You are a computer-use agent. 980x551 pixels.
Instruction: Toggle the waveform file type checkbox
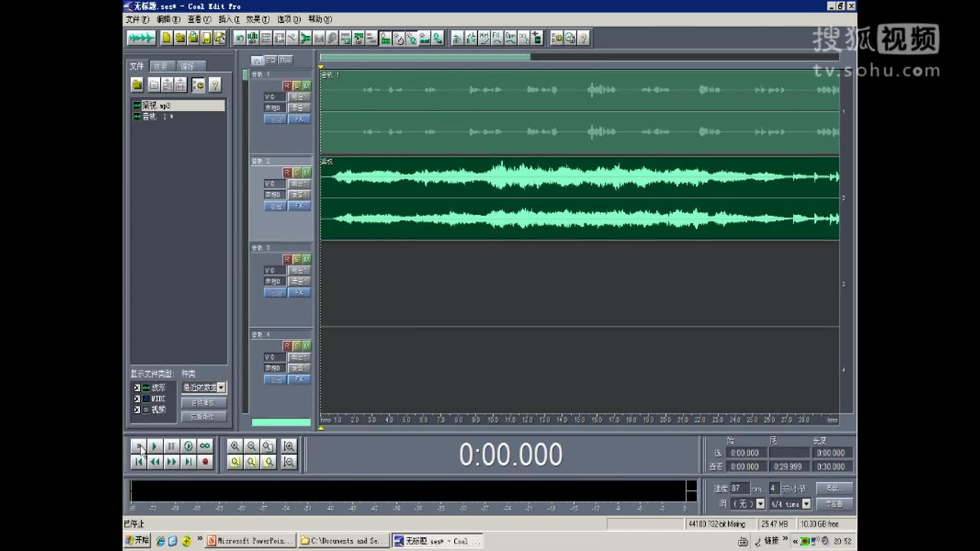(x=137, y=388)
